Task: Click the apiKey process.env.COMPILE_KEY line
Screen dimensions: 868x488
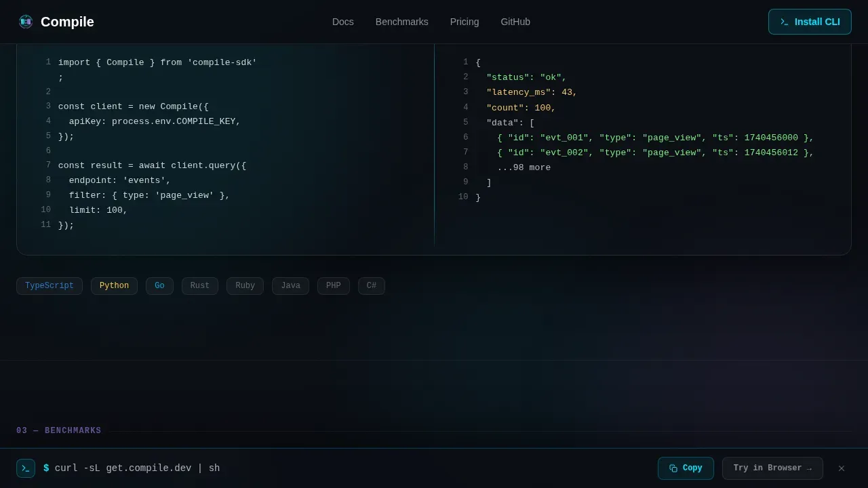Action: pyautogui.click(x=155, y=121)
